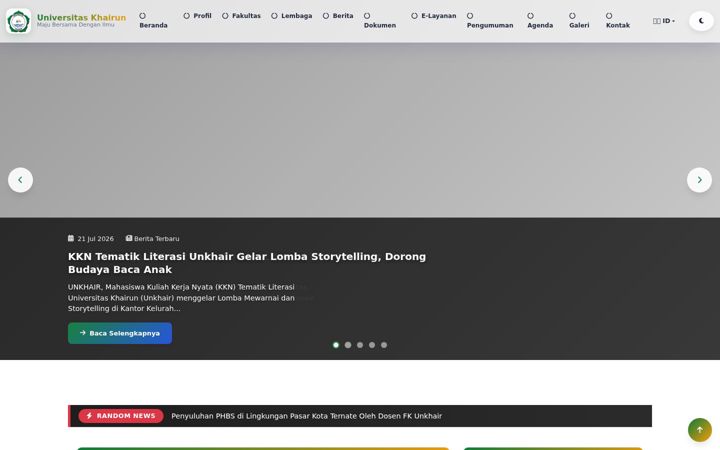Open the Profil menu

pos(197,16)
